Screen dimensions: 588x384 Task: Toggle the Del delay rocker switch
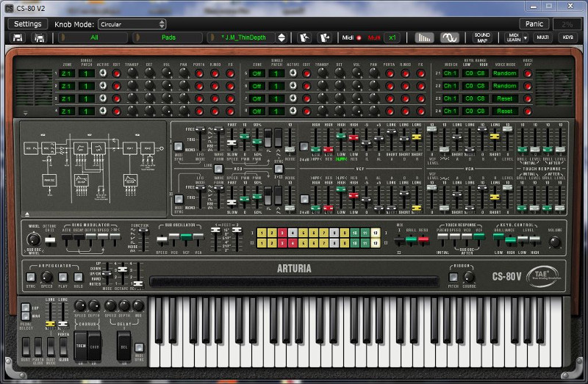(124, 346)
